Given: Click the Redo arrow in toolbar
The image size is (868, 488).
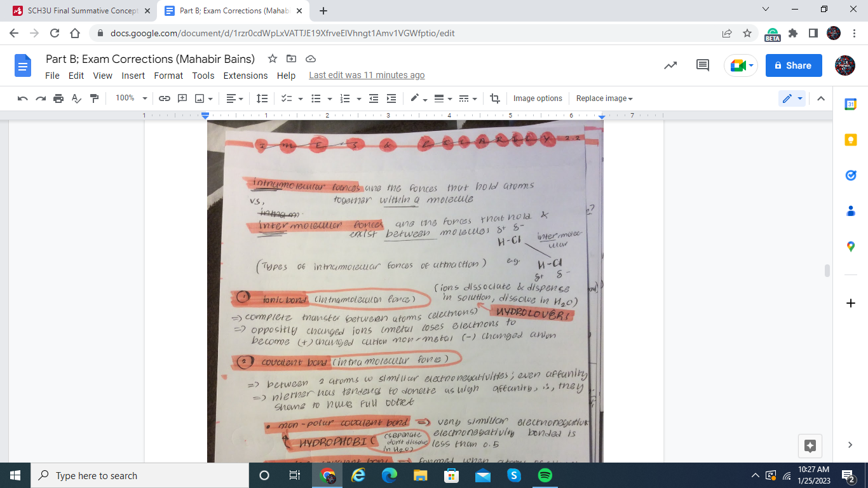Looking at the screenshot, I should [41, 98].
